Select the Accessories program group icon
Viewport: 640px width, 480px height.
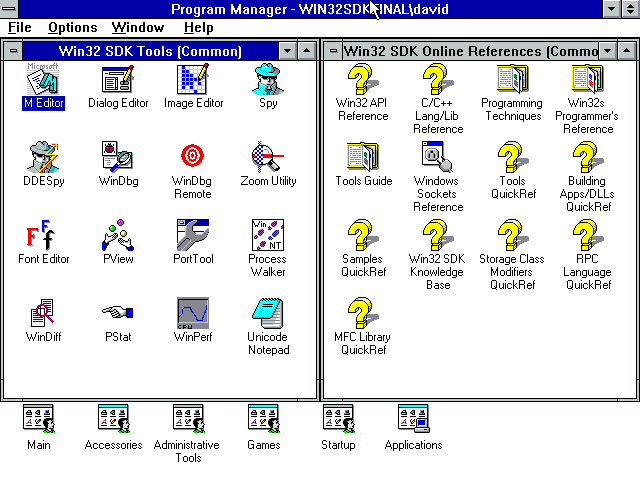(x=114, y=419)
